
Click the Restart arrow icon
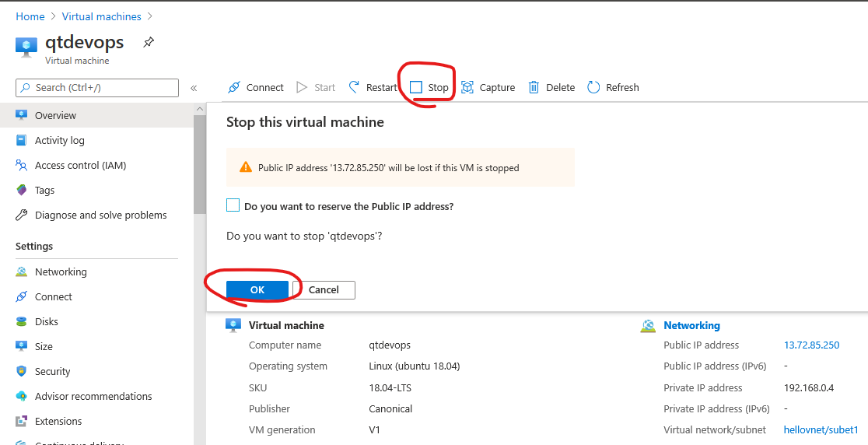pyautogui.click(x=354, y=87)
